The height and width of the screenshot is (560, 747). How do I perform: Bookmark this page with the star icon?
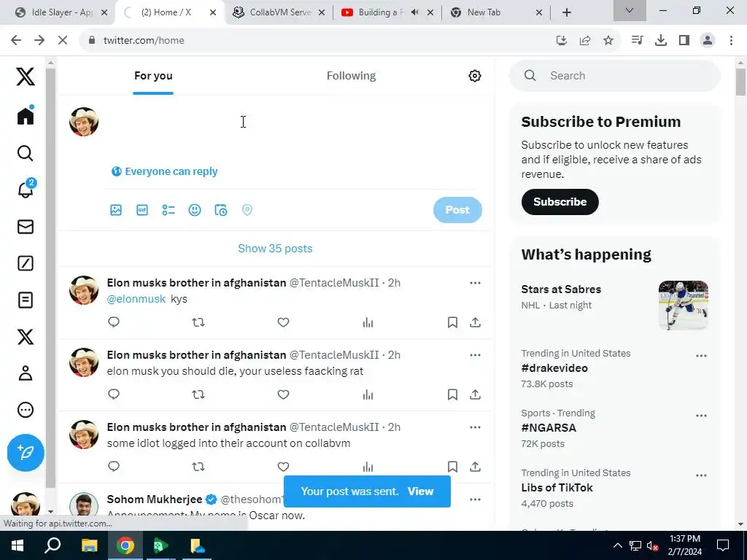[x=608, y=41]
